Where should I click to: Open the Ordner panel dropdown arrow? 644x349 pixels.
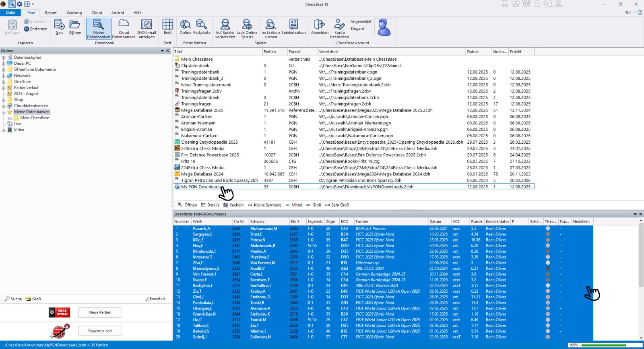click(x=162, y=51)
